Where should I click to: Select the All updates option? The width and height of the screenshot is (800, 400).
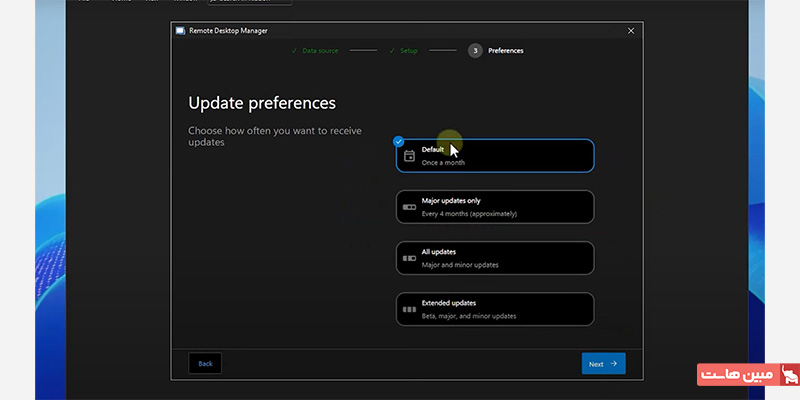495,258
